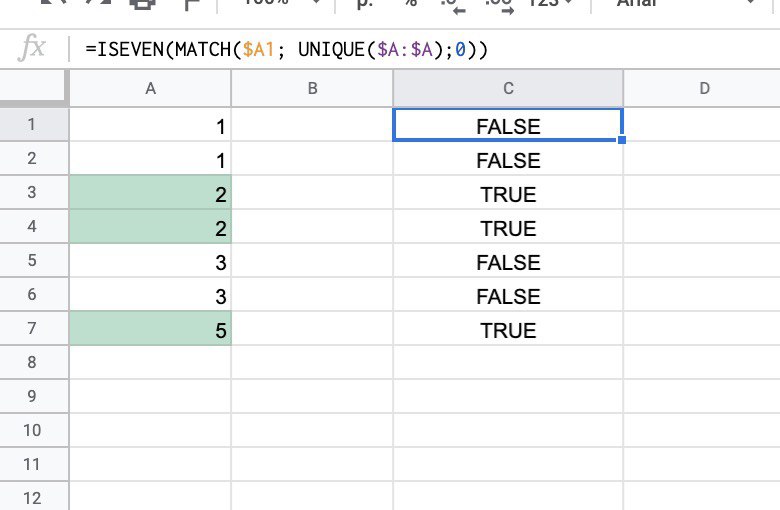Open the Arial font dropdown
780x510 pixels.
(680, 5)
